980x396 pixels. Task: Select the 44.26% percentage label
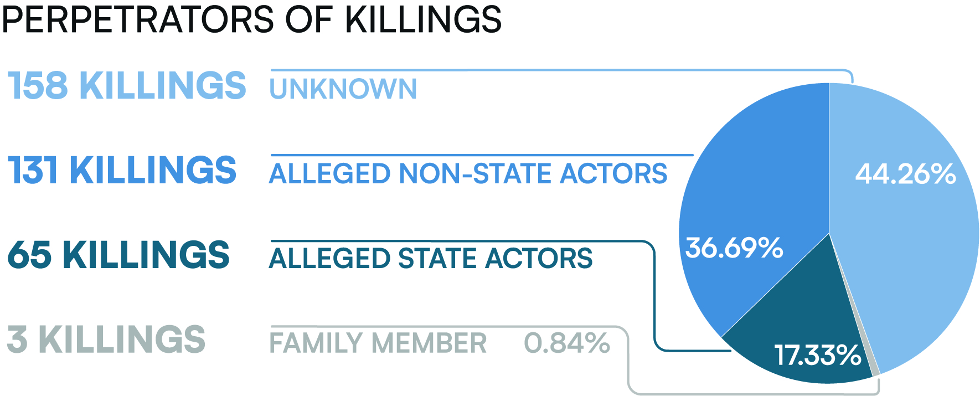tap(906, 174)
